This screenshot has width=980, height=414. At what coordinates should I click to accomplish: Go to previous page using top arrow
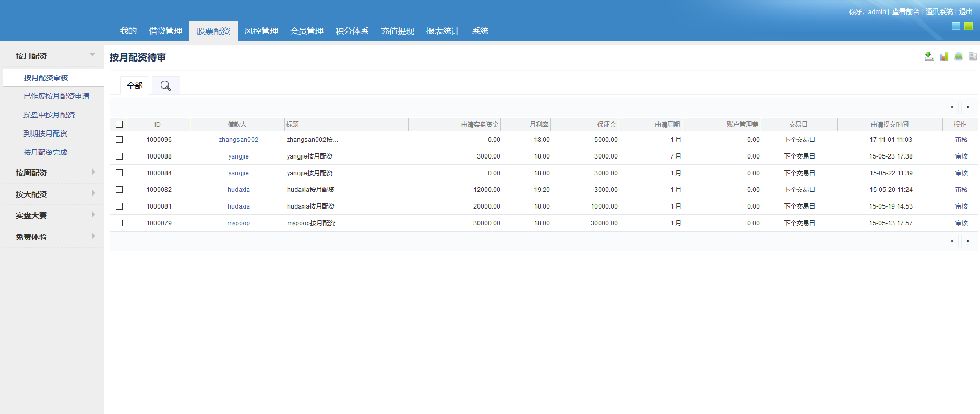pyautogui.click(x=952, y=107)
